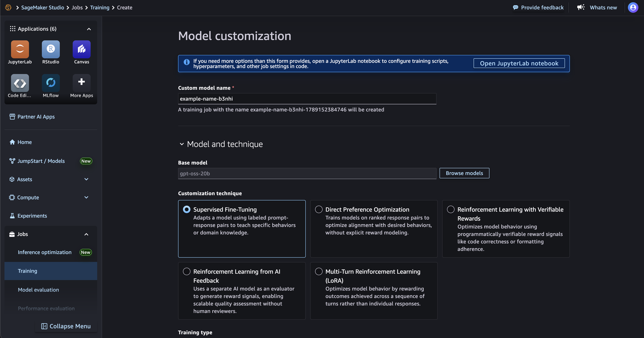Click the Whats new megaphone icon

tap(581, 7)
